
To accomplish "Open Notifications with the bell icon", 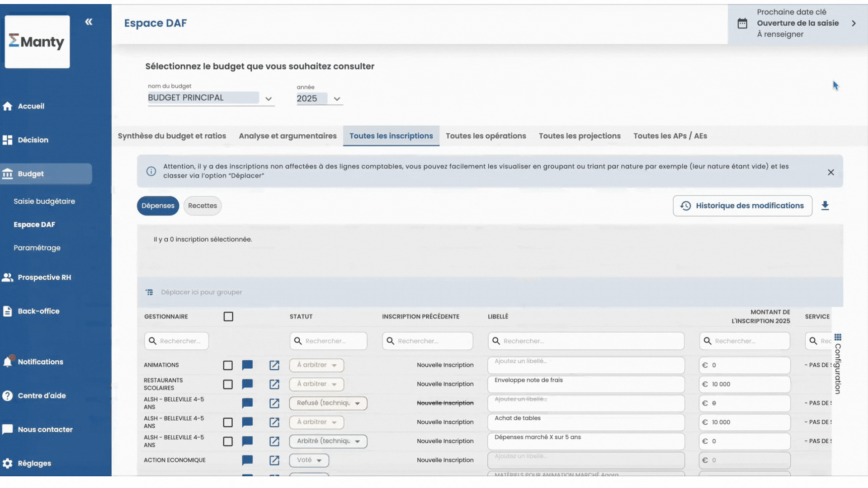I will (x=8, y=361).
